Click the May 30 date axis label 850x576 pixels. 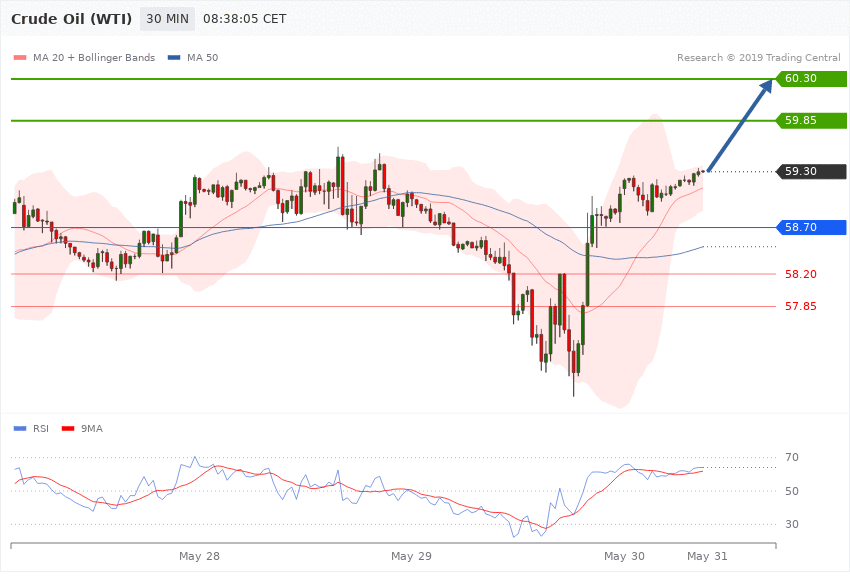[x=624, y=556]
